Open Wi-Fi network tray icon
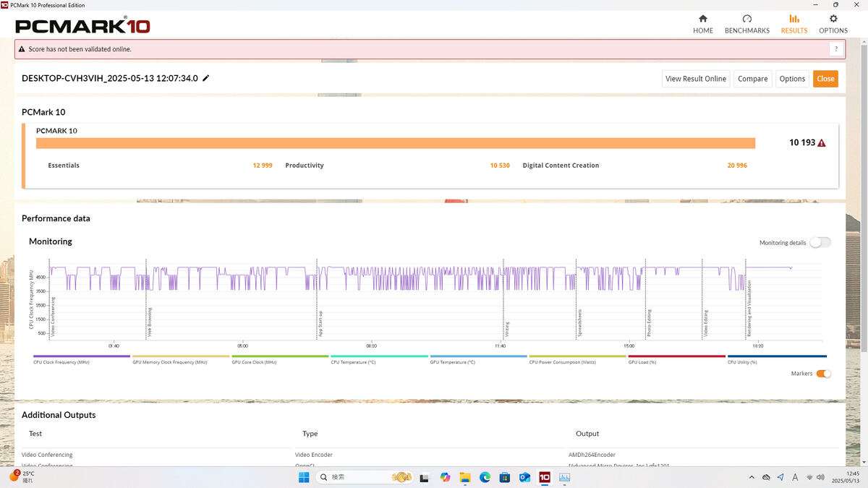 (x=810, y=477)
